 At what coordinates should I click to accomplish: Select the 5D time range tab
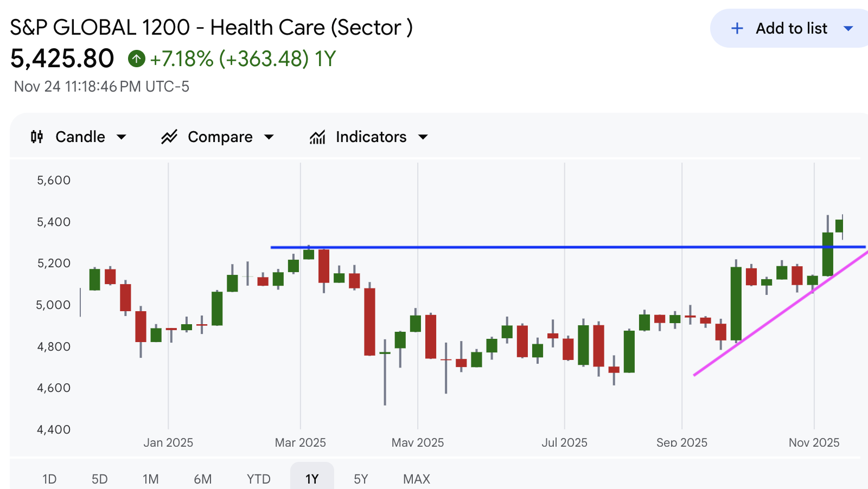(x=99, y=479)
